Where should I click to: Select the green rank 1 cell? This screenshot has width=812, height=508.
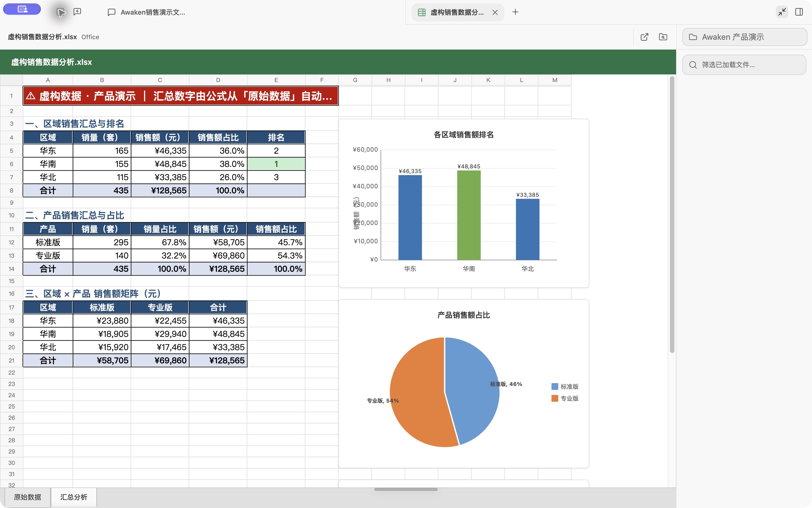click(x=276, y=164)
